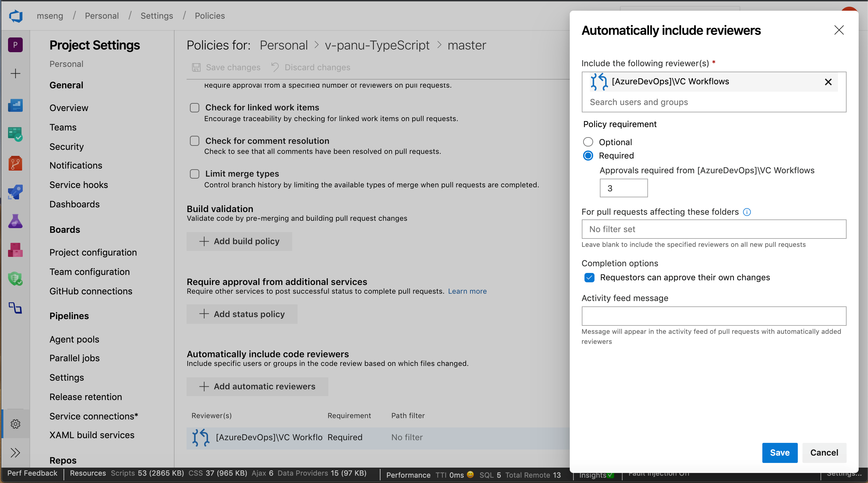868x483 pixels.
Task: Click the VC Workflows reviewer icon
Action: click(598, 82)
